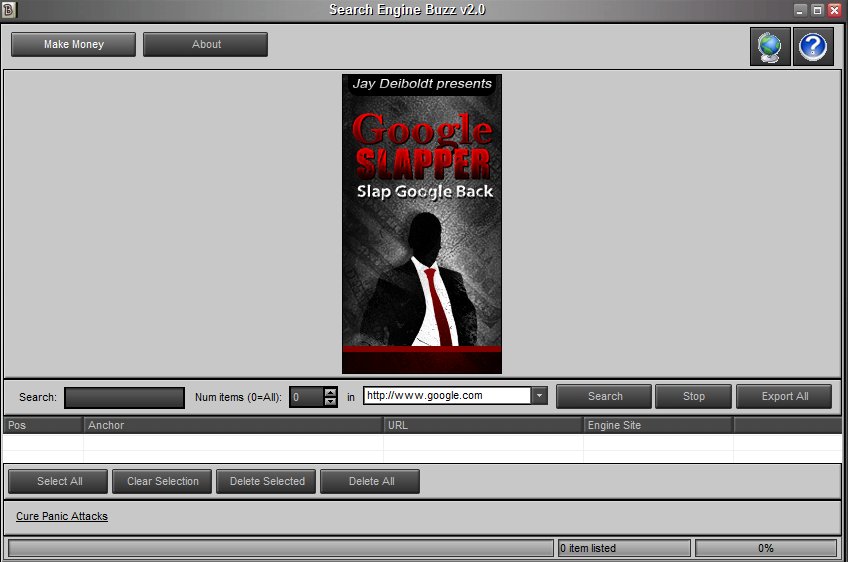The image size is (848, 562).
Task: Click the Google Slapper banner image
Action: point(422,224)
